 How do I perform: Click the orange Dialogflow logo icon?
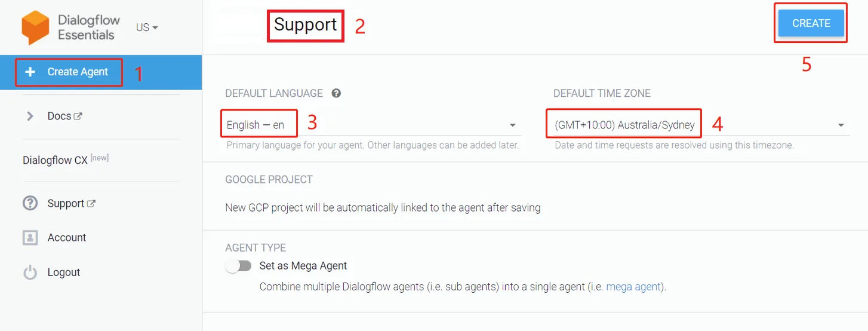coord(35,27)
